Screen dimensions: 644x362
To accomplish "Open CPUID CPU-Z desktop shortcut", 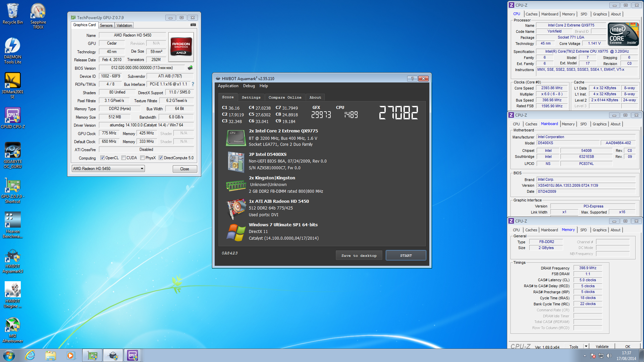I will pos(13,118).
